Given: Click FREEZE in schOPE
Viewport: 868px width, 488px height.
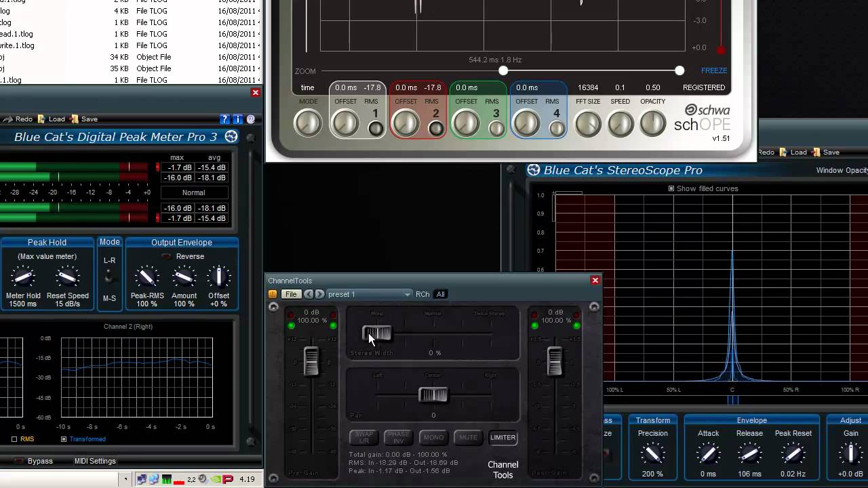Looking at the screenshot, I should click(x=714, y=70).
